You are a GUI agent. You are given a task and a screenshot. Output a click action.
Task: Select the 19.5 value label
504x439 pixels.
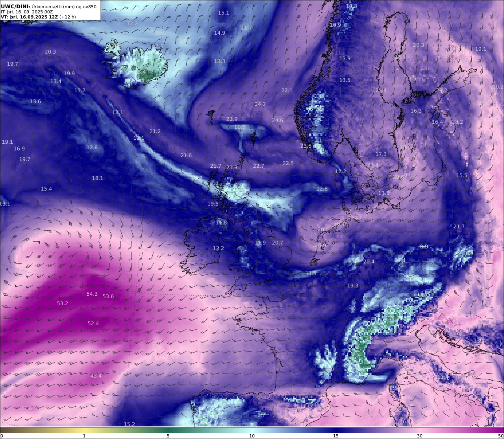coord(213,204)
